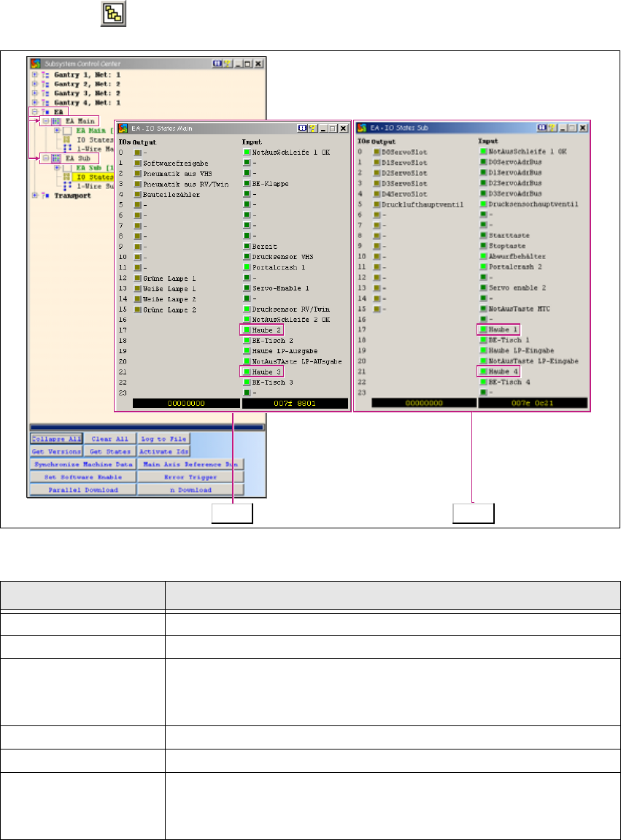Select the highlighted IO States item under EA Sub
Image resolution: width=621 pixels, height=840 pixels.
coord(93,177)
